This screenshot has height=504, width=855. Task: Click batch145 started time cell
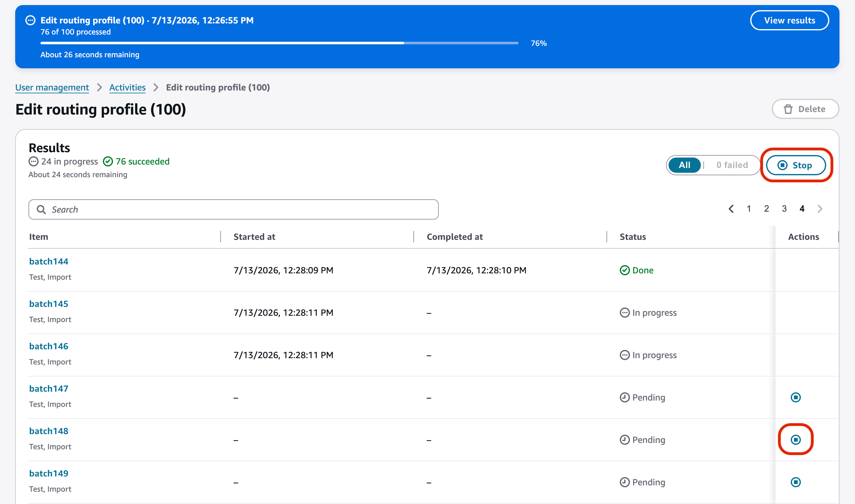point(283,313)
